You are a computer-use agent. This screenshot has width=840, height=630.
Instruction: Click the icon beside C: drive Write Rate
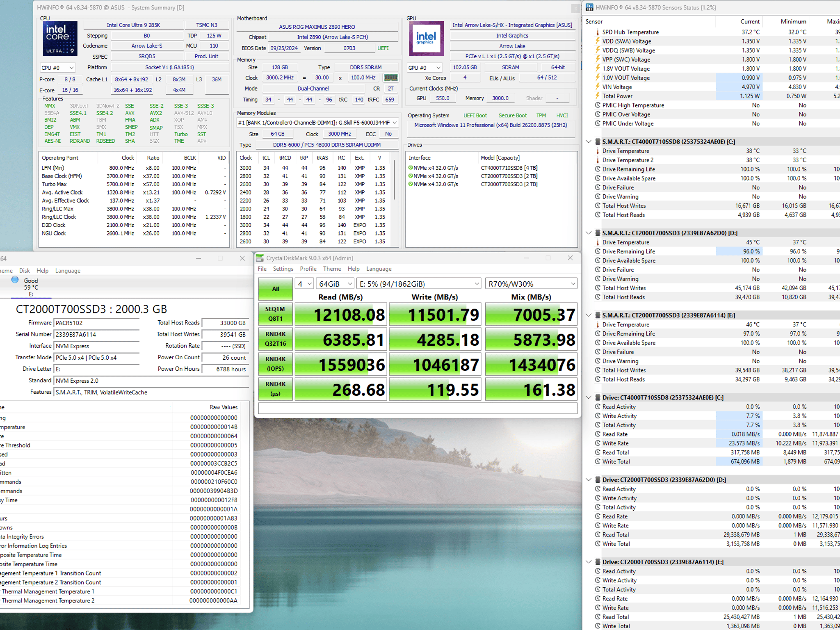(x=598, y=443)
